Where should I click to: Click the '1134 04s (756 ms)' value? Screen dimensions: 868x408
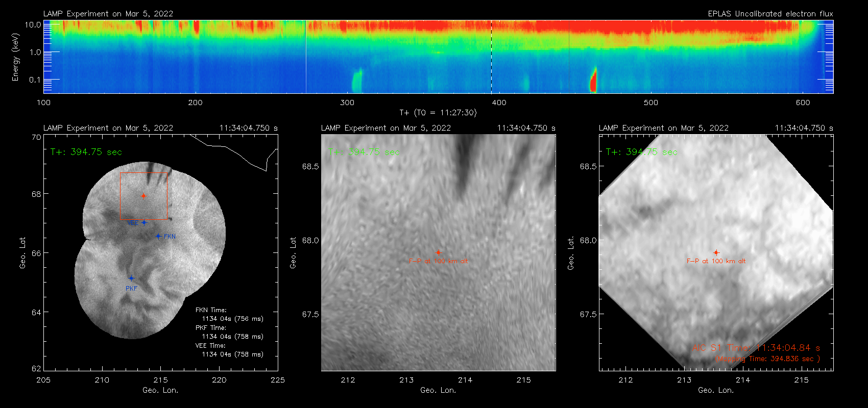(233, 319)
